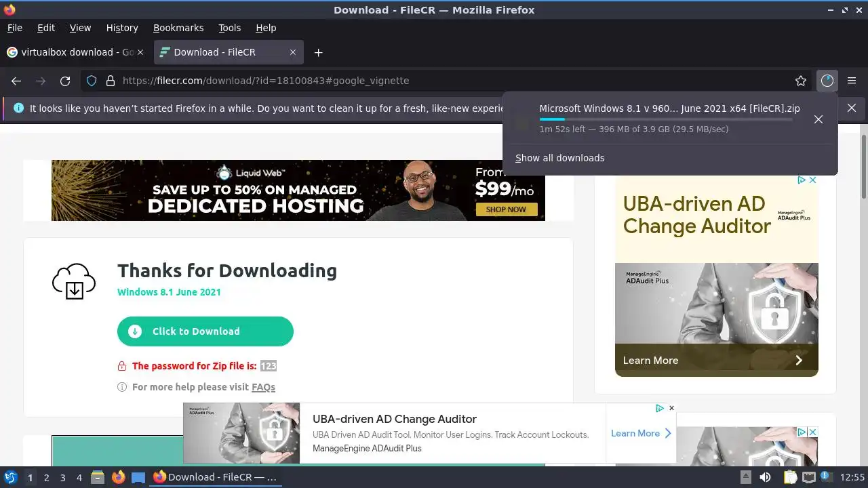Close the lower right sidebar ad

point(812,432)
